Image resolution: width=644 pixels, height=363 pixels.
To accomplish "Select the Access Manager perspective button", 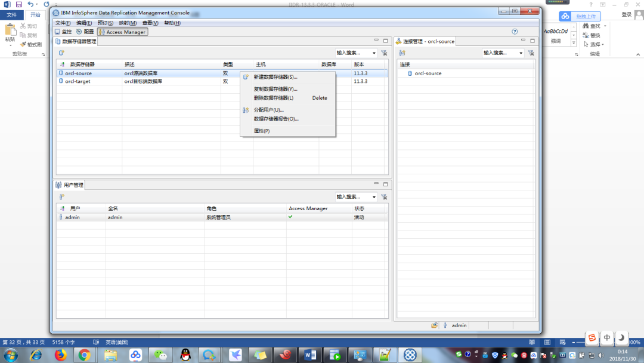I will coord(122,32).
